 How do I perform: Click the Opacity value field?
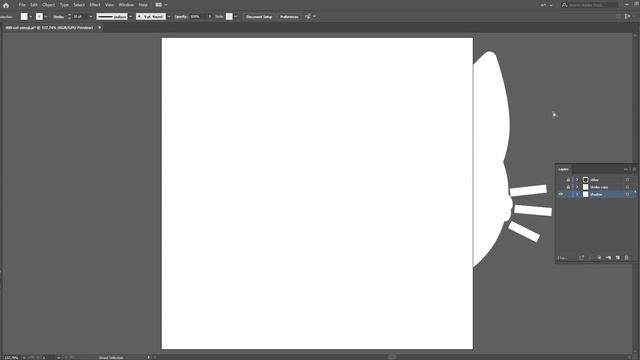point(198,17)
